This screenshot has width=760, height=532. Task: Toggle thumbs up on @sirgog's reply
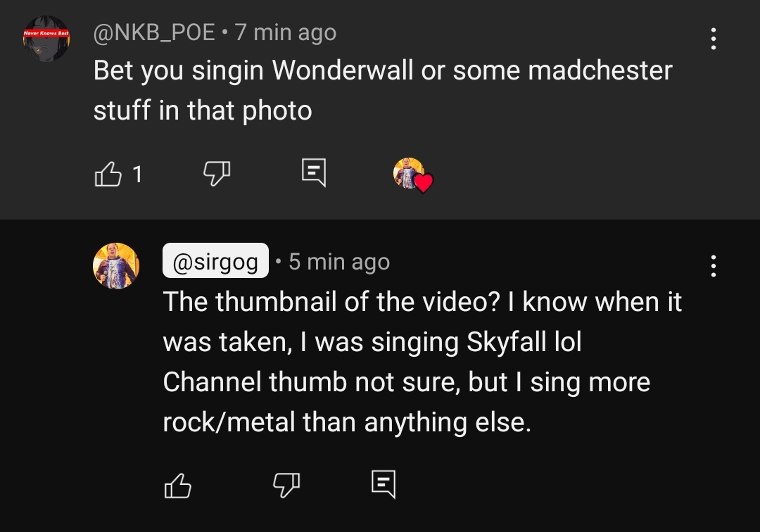coord(177,485)
